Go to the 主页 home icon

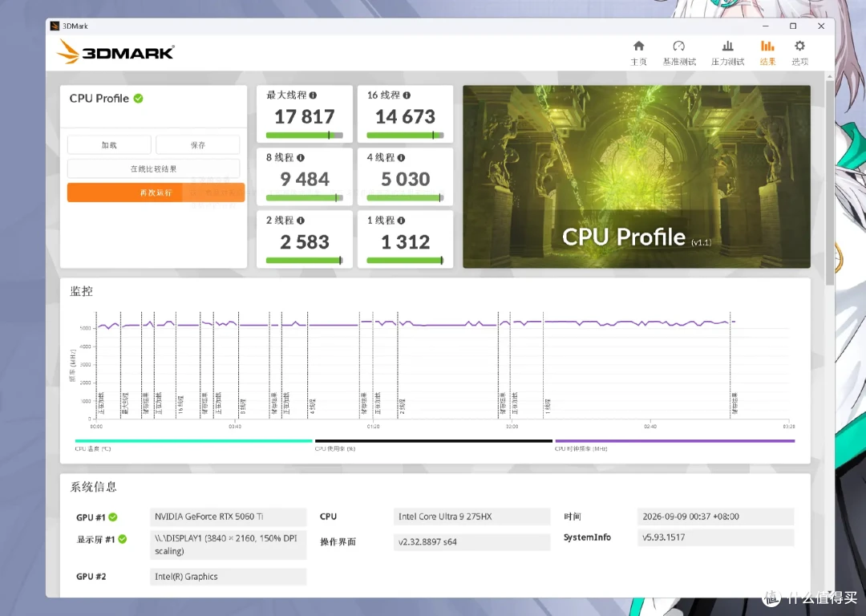coord(638,46)
